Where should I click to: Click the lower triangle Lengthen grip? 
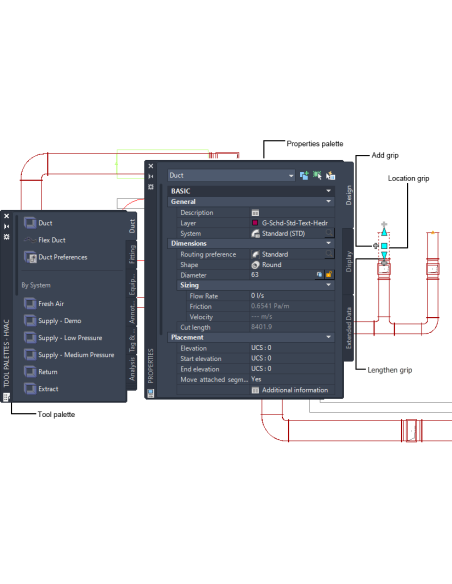coord(384,255)
